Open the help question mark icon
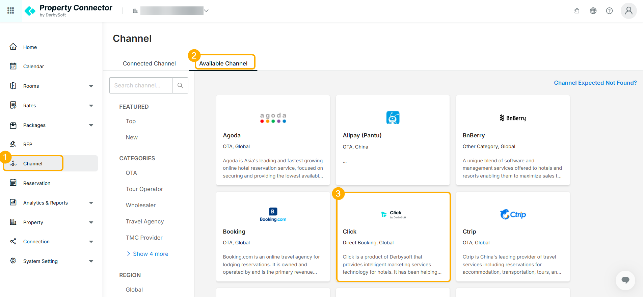This screenshot has width=644, height=297. click(x=609, y=11)
